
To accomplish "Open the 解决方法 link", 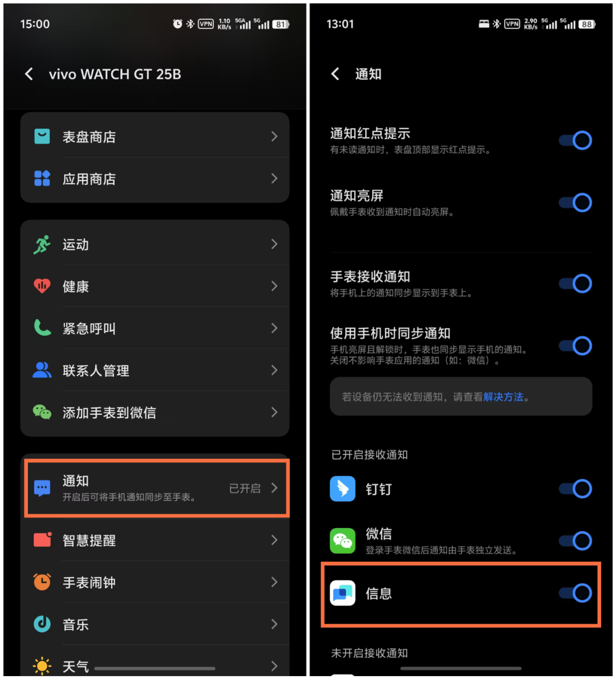I will 504,397.
